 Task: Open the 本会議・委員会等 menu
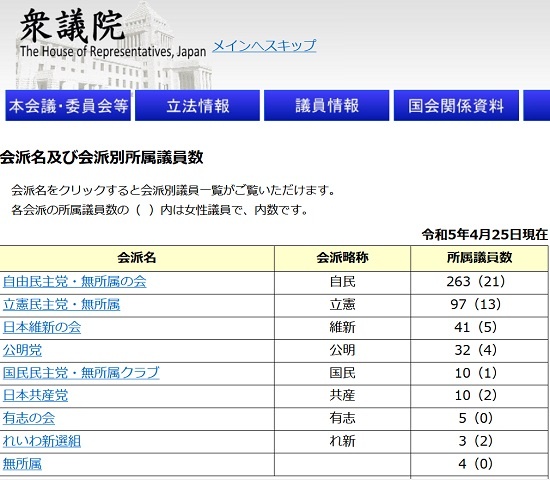[x=68, y=106]
